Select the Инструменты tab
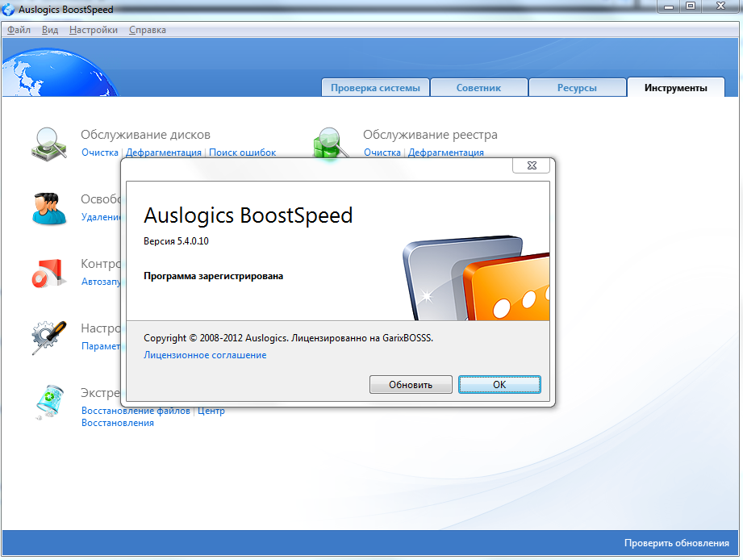This screenshot has height=560, width=743. (676, 88)
